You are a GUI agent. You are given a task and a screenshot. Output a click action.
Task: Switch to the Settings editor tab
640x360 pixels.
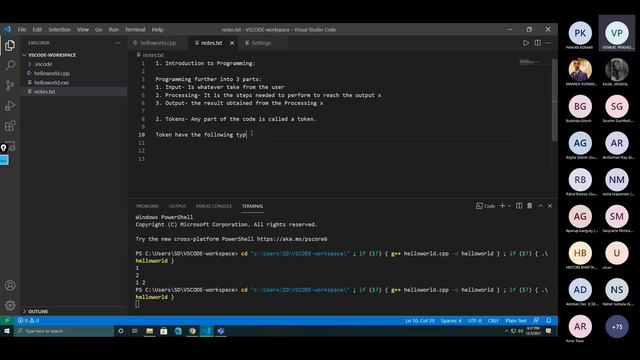pos(261,43)
